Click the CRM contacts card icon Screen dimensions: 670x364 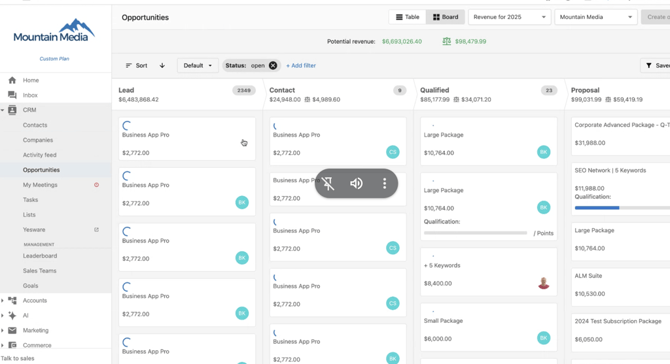pyautogui.click(x=12, y=110)
